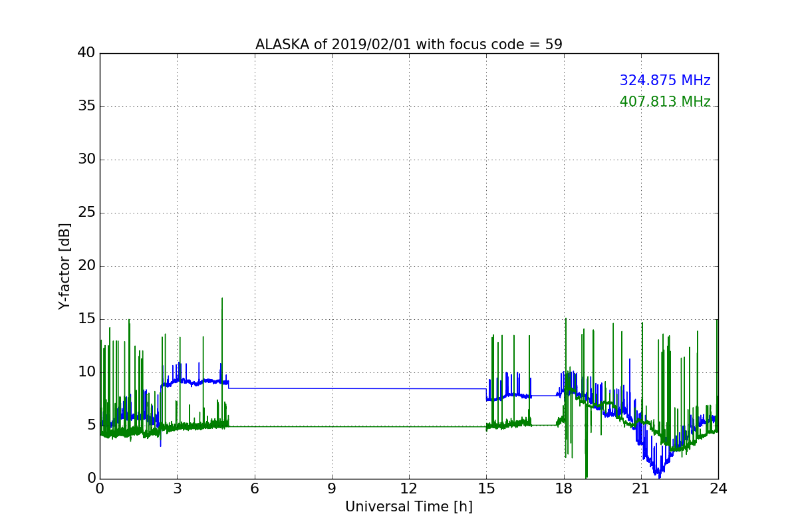Click the plot title mentioning ALASKA 2019/02/01
The height and width of the screenshot is (532, 798).
click(x=409, y=45)
